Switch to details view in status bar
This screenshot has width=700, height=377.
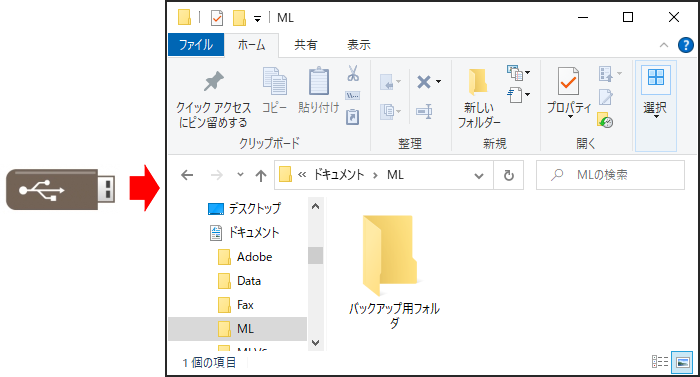pyautogui.click(x=659, y=361)
